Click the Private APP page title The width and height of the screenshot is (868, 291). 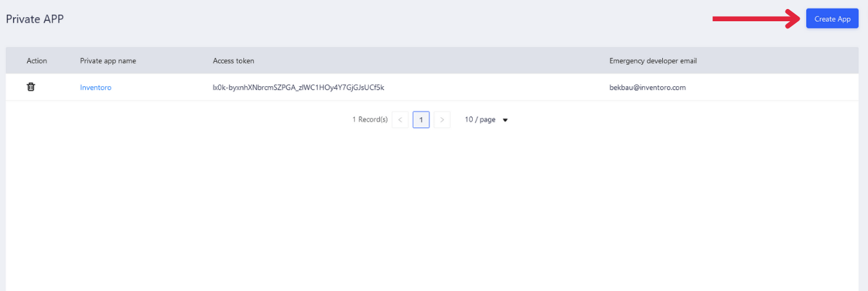coord(34,19)
